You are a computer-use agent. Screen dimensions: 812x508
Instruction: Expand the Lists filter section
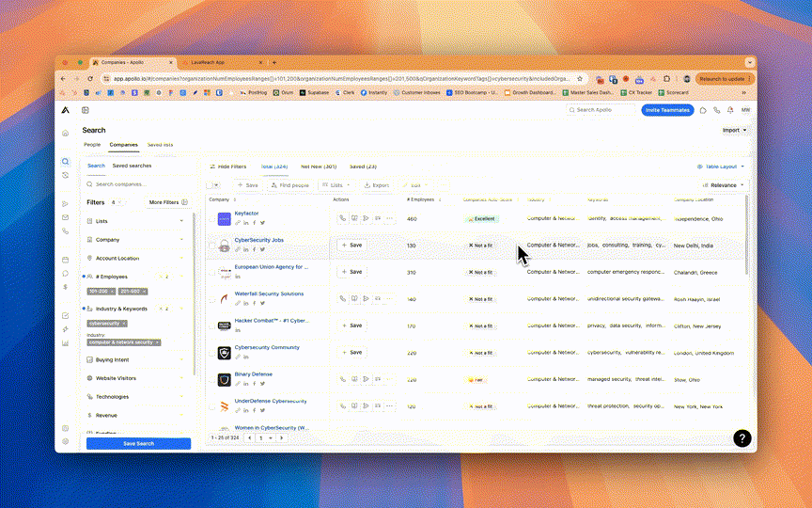(136, 221)
